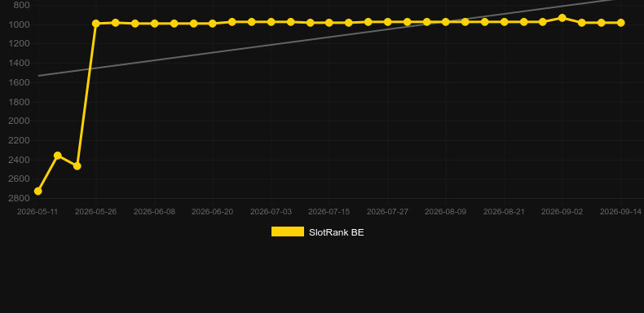
Task: Click the x-axis label 2026-08-09
Action: point(446,212)
